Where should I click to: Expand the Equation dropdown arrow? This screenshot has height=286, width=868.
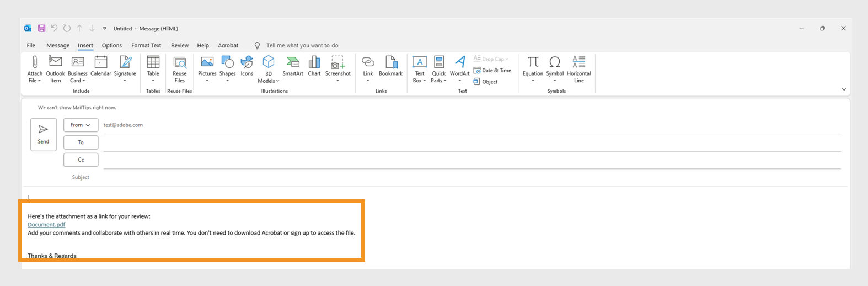(533, 81)
